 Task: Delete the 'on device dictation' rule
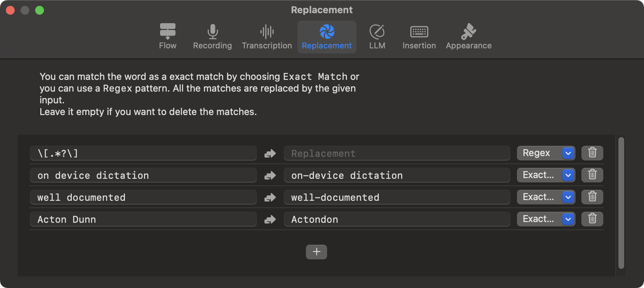pyautogui.click(x=592, y=175)
